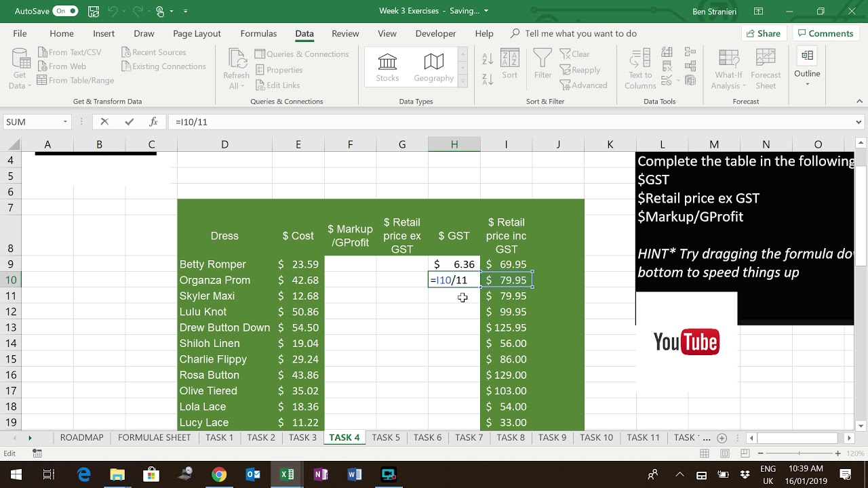Select the Geography data type
Image resolution: width=868 pixels, height=488 pixels.
433,68
